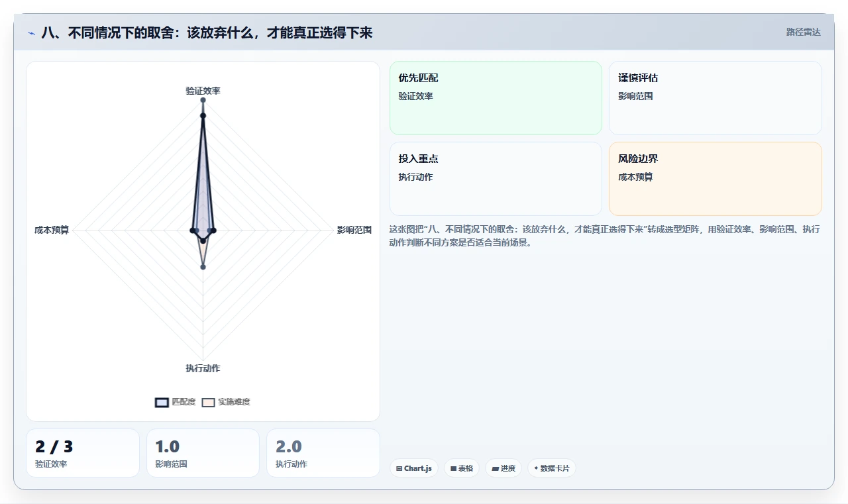Open the 谨慎评估 card
848x504 pixels.
tap(715, 98)
